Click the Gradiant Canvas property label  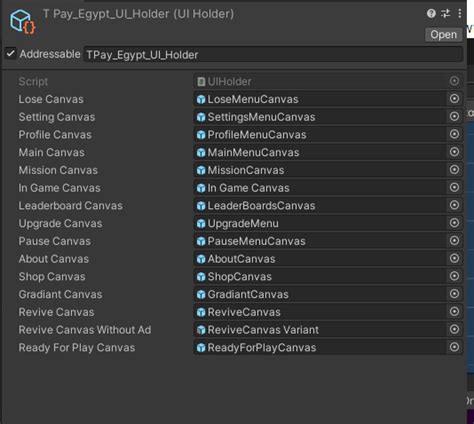tap(60, 294)
